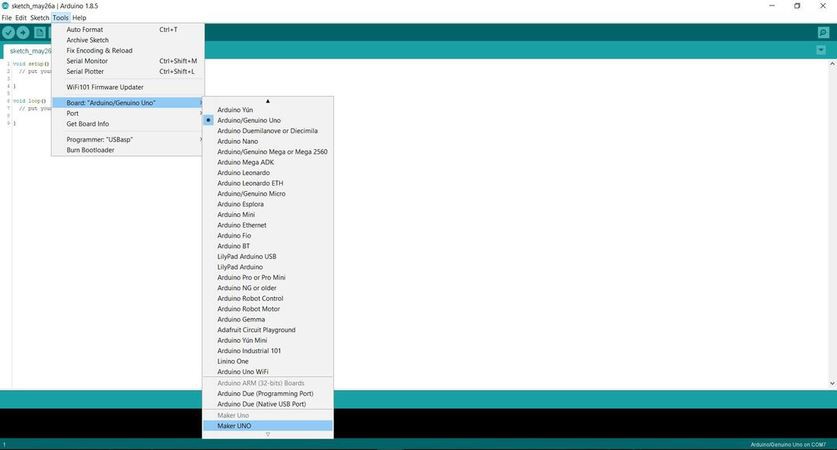This screenshot has width=837, height=450.
Task: Choose Arduino Due (Native USB Port)
Action: click(x=267, y=404)
